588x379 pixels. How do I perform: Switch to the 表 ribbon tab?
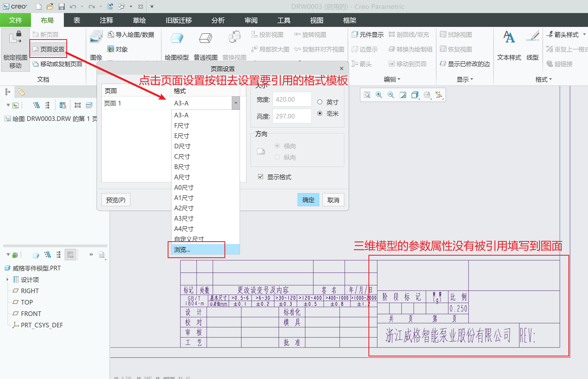77,20
